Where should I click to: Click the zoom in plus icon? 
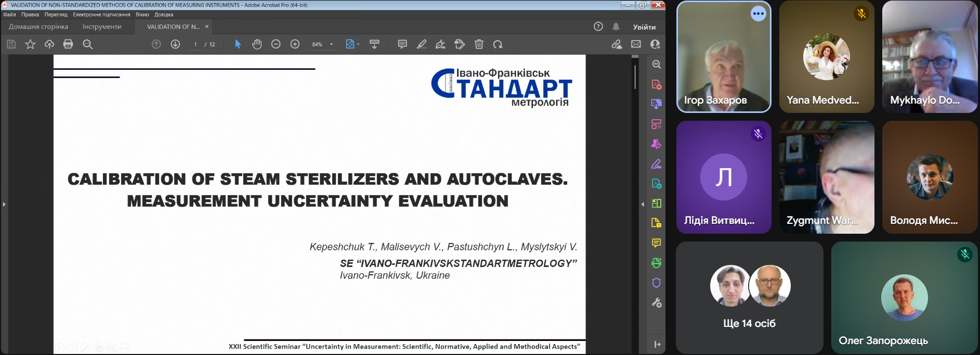point(295,44)
